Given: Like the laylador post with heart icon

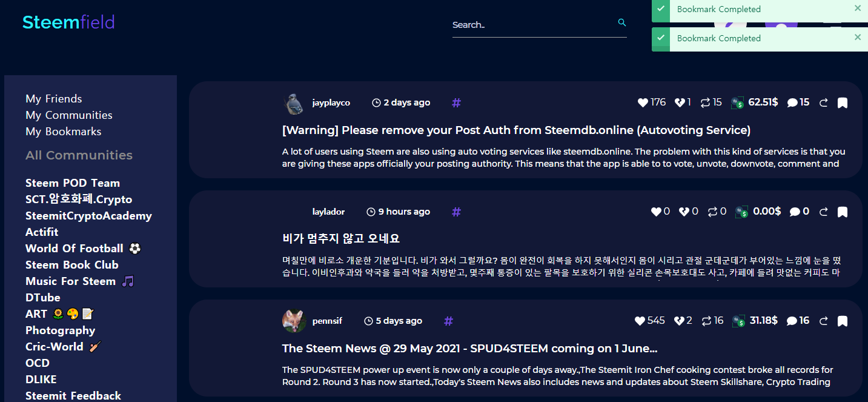Looking at the screenshot, I should click(x=657, y=212).
